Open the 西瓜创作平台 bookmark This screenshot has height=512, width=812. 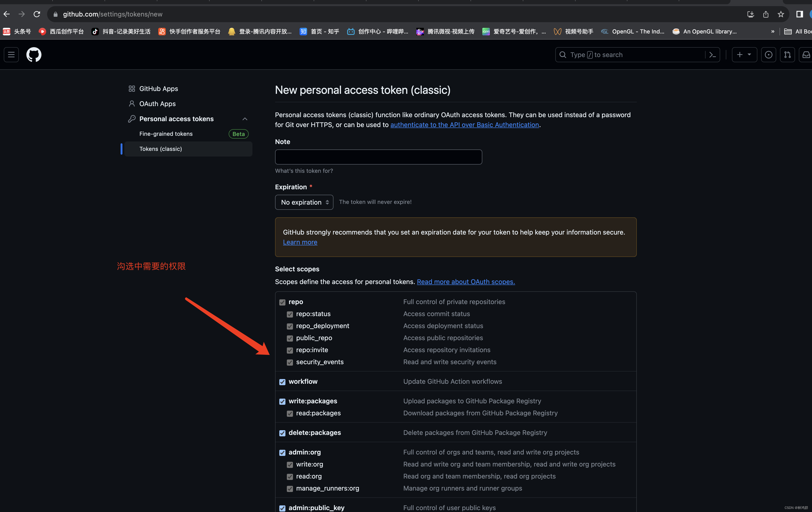point(61,31)
